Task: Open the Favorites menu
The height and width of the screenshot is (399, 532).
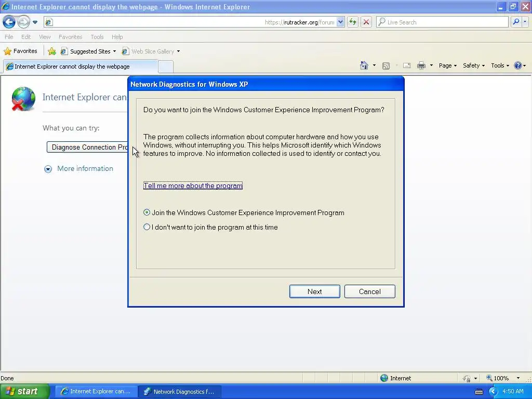Action: pyautogui.click(x=70, y=37)
